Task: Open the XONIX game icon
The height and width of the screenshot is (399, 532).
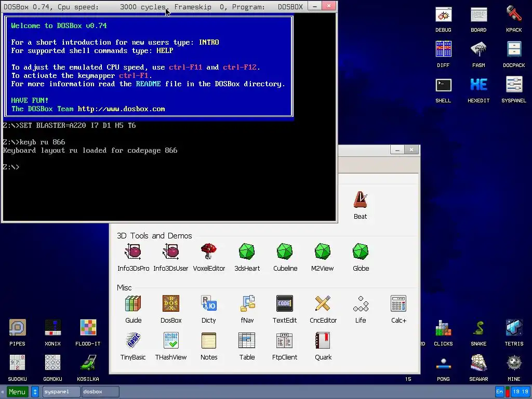Action: pyautogui.click(x=52, y=332)
